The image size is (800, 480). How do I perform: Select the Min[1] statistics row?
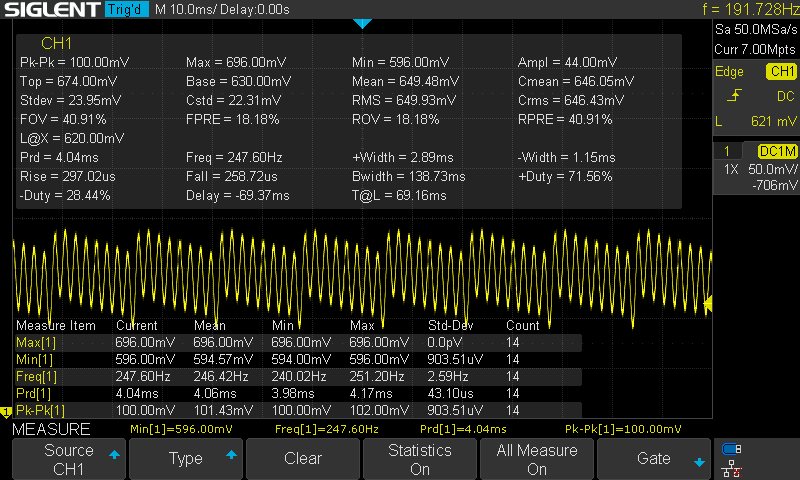tap(298, 360)
